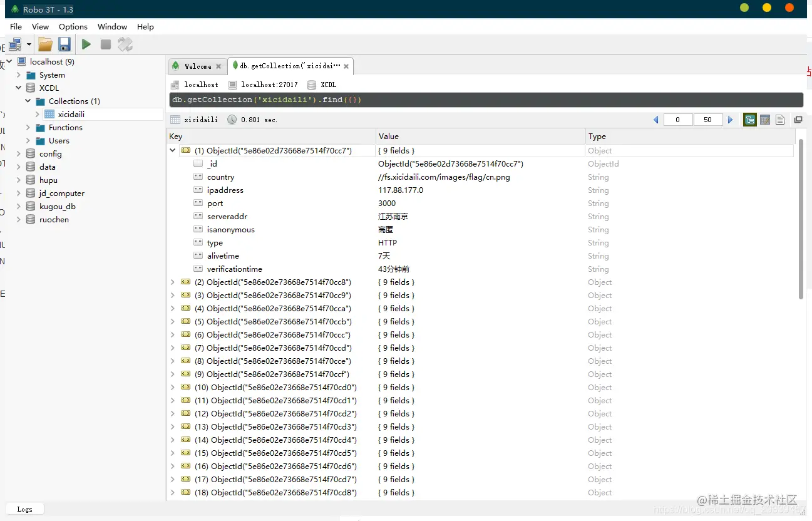Image resolution: width=812 pixels, height=521 pixels.
Task: Expand document (18) ending in 70cd8
Action: click(172, 492)
